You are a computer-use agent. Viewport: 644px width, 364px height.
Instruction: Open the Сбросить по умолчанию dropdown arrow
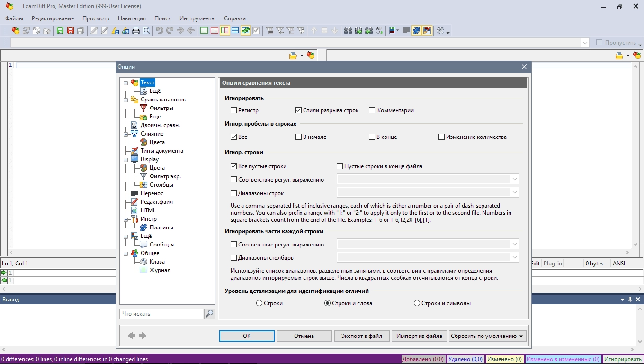tap(521, 336)
